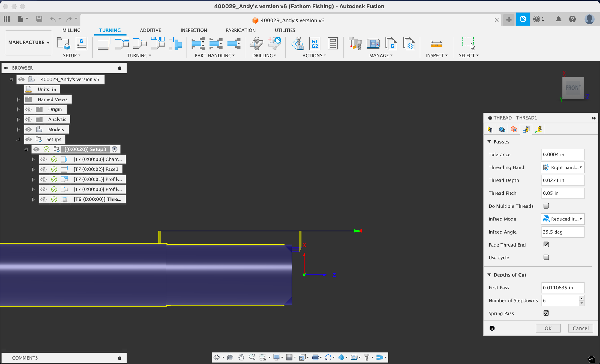The height and width of the screenshot is (364, 600).
Task: Open the Linking tab icon in Thread dialog
Action: click(x=538, y=129)
